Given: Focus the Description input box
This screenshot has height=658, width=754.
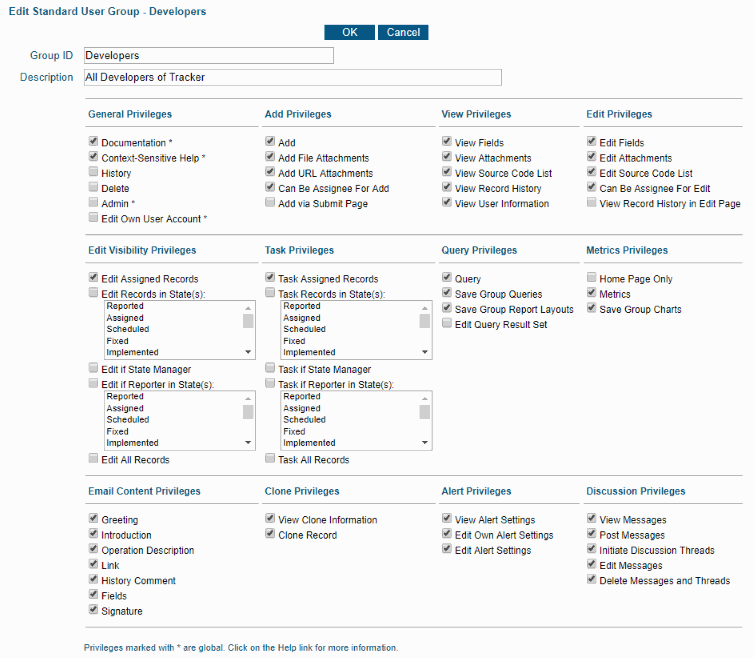Looking at the screenshot, I should 292,77.
